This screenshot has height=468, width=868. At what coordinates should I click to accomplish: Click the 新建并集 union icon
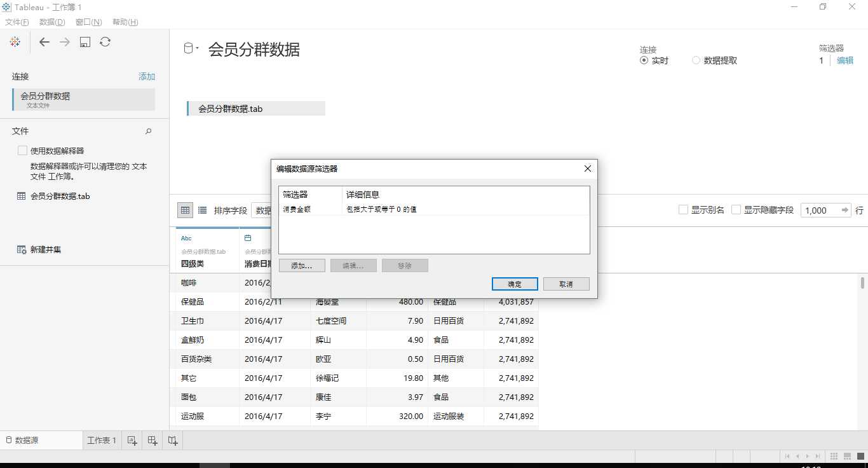[22, 250]
